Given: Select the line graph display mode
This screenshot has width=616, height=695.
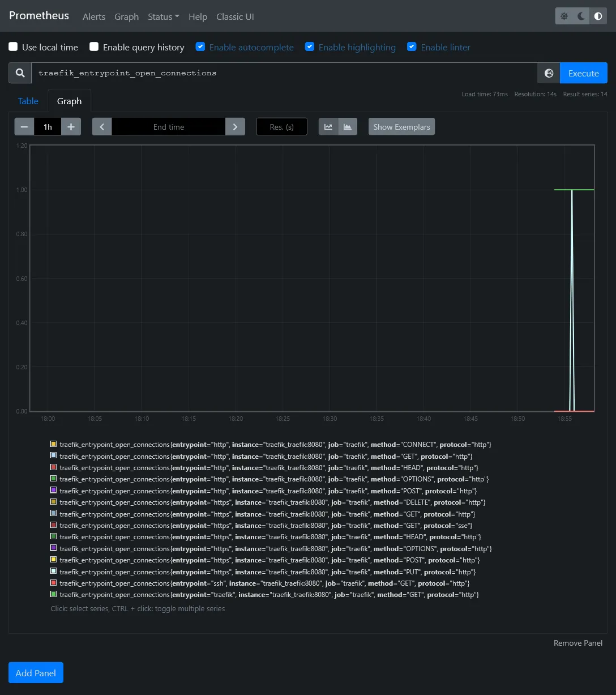Looking at the screenshot, I should (x=328, y=126).
